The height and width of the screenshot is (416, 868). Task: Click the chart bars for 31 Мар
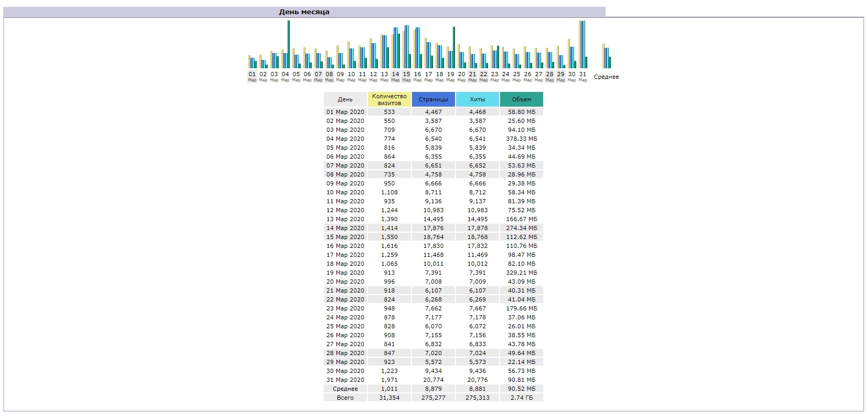tap(583, 45)
